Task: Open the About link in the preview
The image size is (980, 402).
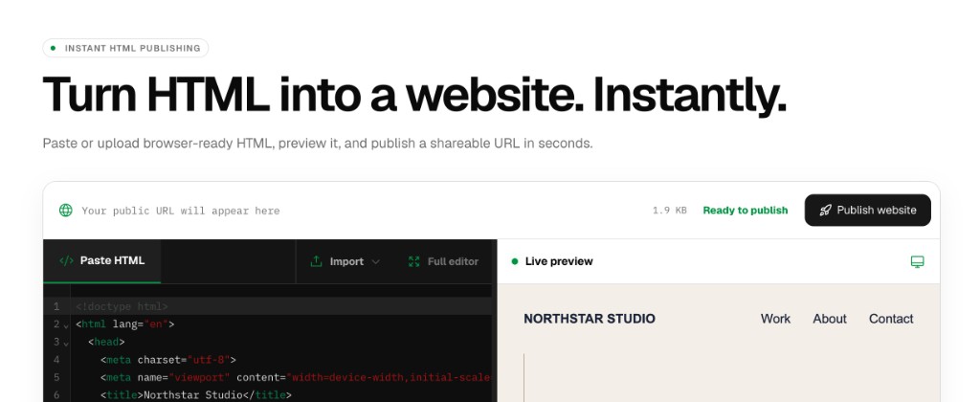Action: click(x=830, y=319)
